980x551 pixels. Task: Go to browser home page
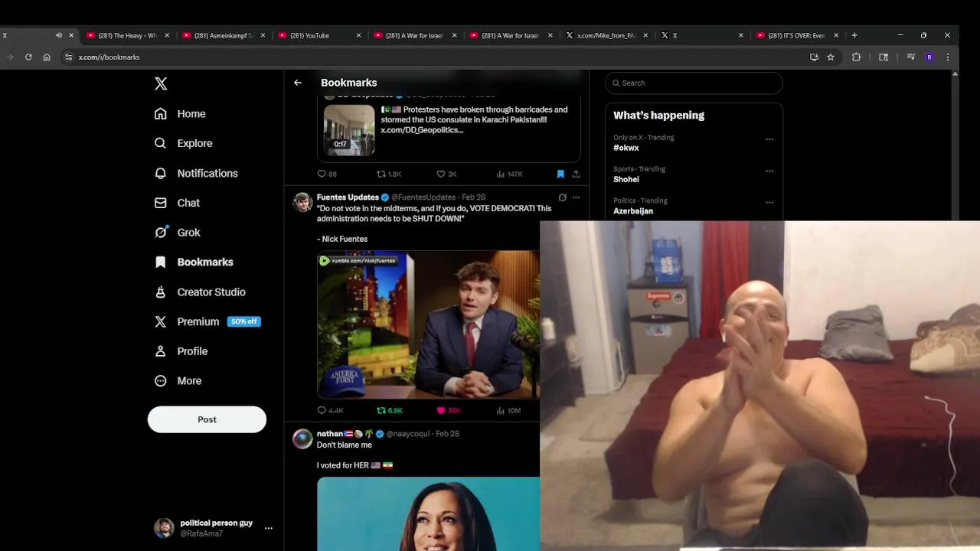click(47, 57)
